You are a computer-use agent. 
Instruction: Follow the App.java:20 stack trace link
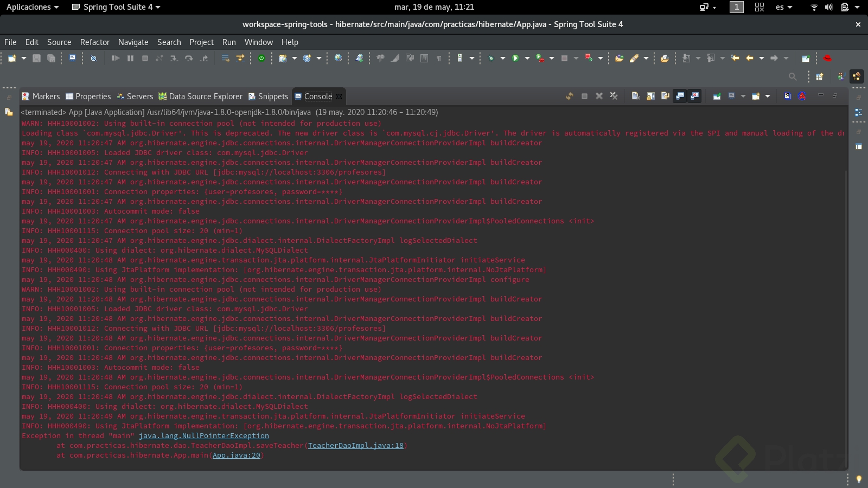pyautogui.click(x=236, y=455)
